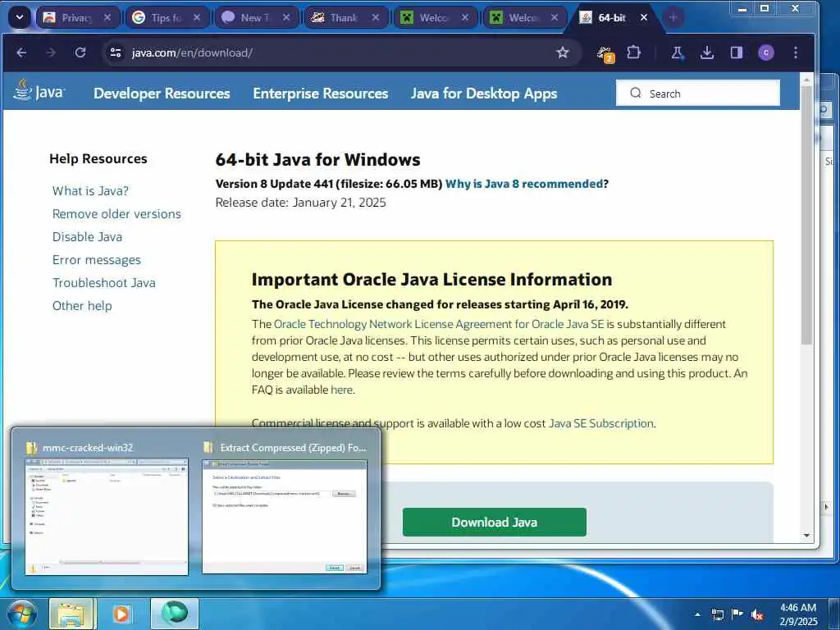Click the muted volume tray icon

[x=757, y=614]
